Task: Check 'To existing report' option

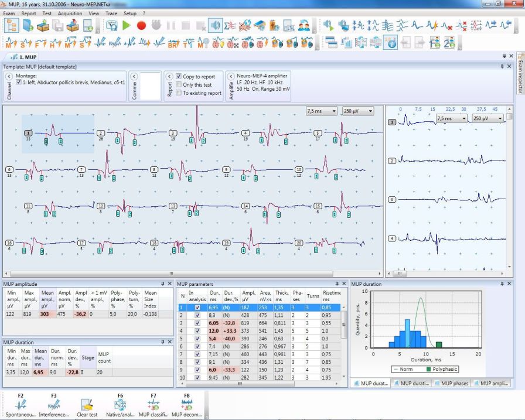Action: coord(180,92)
